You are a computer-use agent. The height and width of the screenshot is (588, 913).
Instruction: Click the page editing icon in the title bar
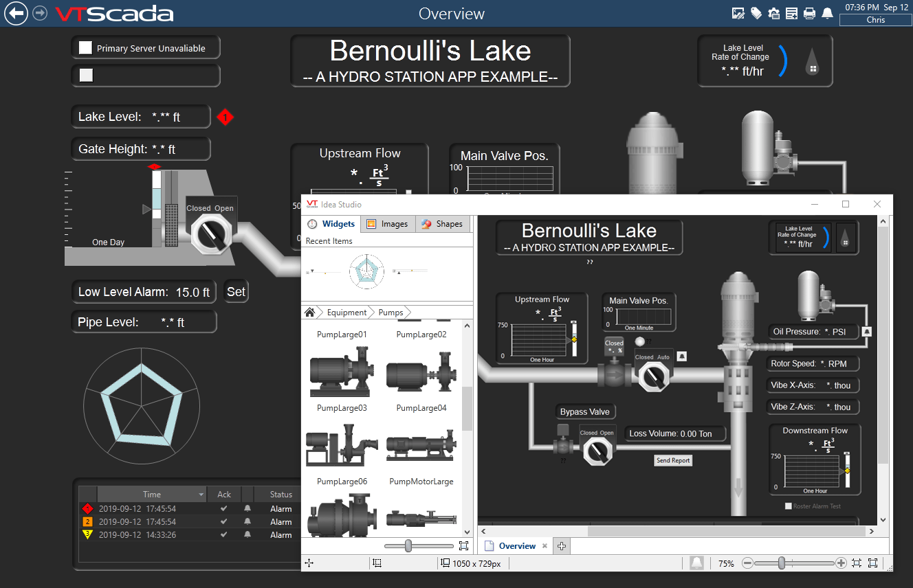[x=738, y=13]
